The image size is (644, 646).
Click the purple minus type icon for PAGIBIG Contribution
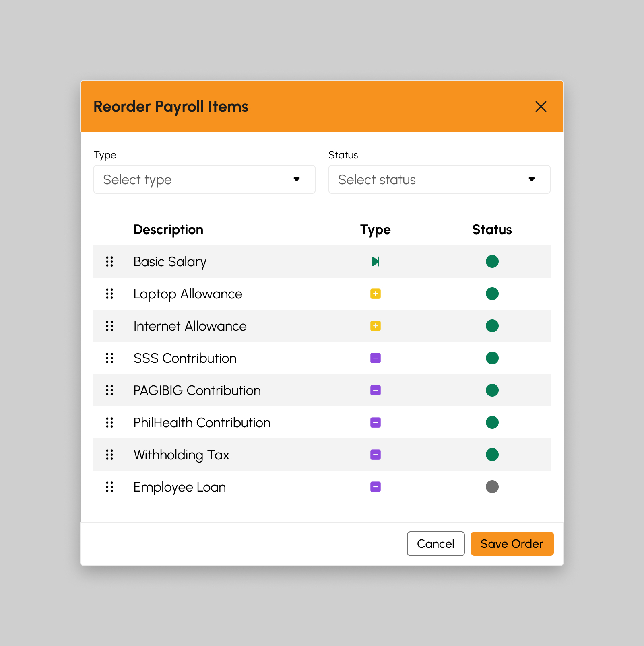click(x=376, y=390)
